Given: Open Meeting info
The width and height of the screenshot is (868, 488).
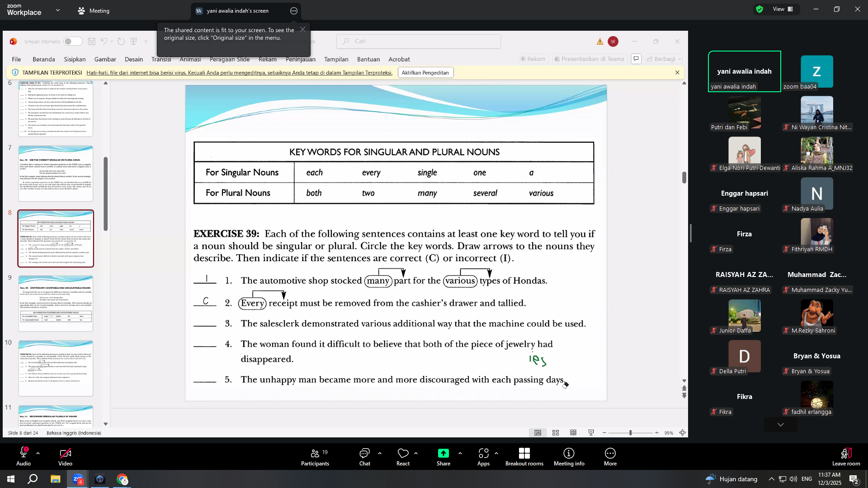Looking at the screenshot, I should click(x=569, y=456).
